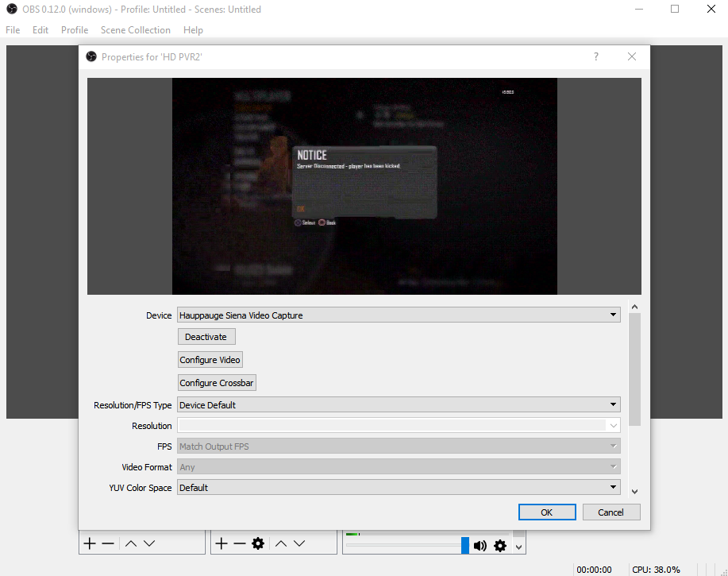This screenshot has width=728, height=576.
Task: Click Configure Crossbar button
Action: [217, 383]
